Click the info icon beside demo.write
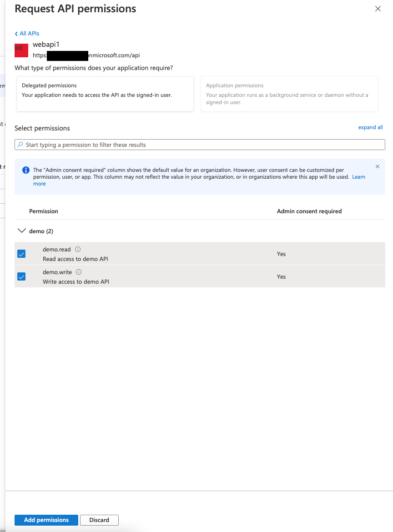The image size is (393, 532). 77,272
